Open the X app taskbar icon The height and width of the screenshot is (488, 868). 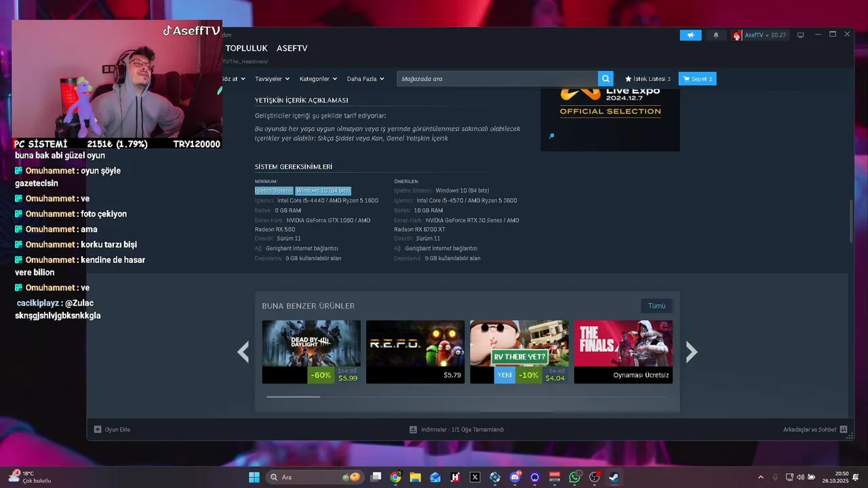(x=475, y=477)
